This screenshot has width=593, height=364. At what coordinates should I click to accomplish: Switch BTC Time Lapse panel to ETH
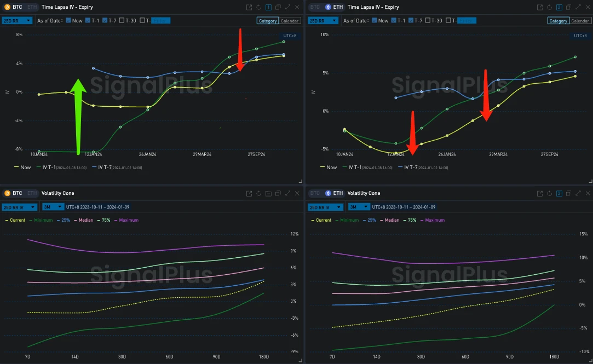(x=31, y=7)
